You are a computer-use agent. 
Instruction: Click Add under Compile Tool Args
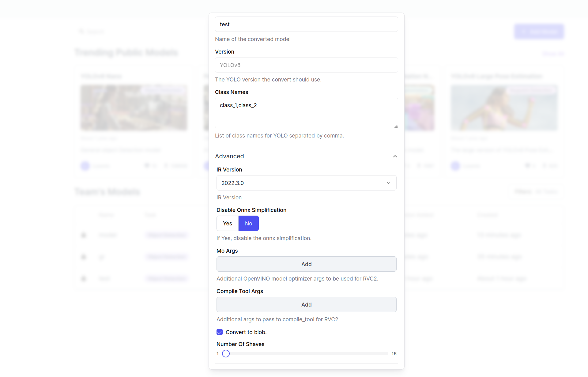click(306, 304)
